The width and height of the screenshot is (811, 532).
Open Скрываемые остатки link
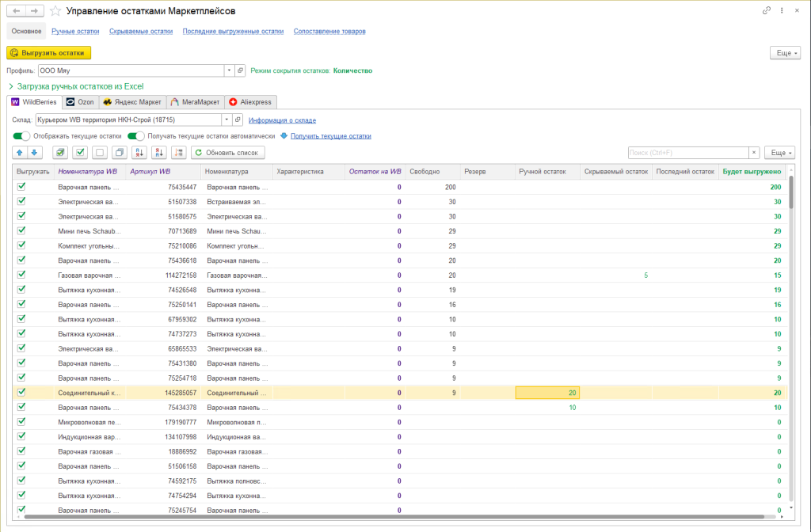point(141,31)
